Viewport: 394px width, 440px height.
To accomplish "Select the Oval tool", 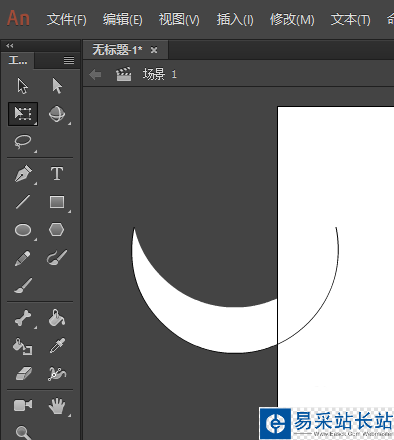I will pos(23,230).
